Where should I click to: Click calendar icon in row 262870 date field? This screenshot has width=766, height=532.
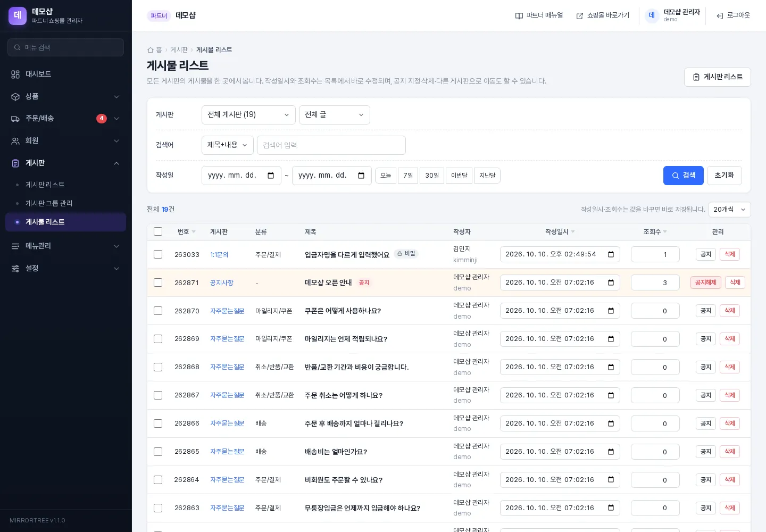point(611,311)
